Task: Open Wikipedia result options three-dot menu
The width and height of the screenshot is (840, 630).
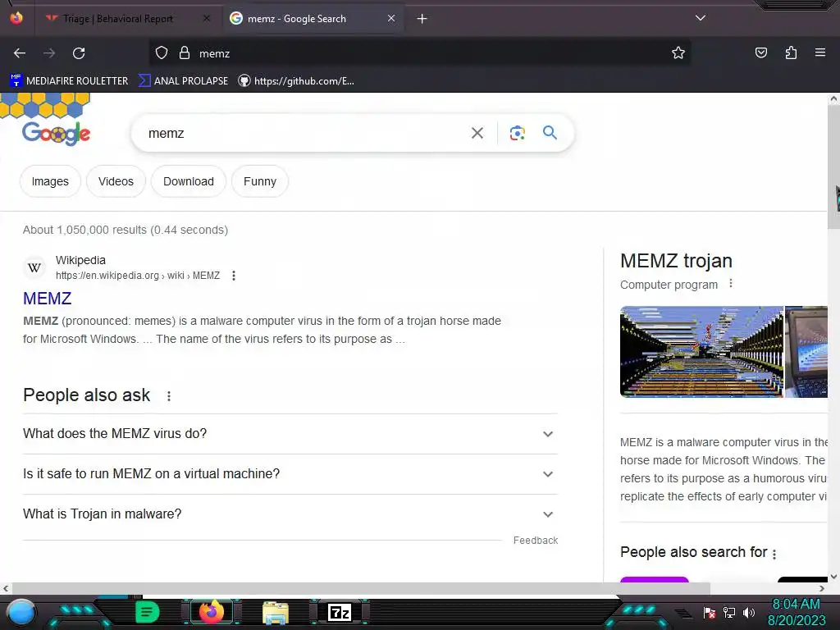Action: click(234, 276)
